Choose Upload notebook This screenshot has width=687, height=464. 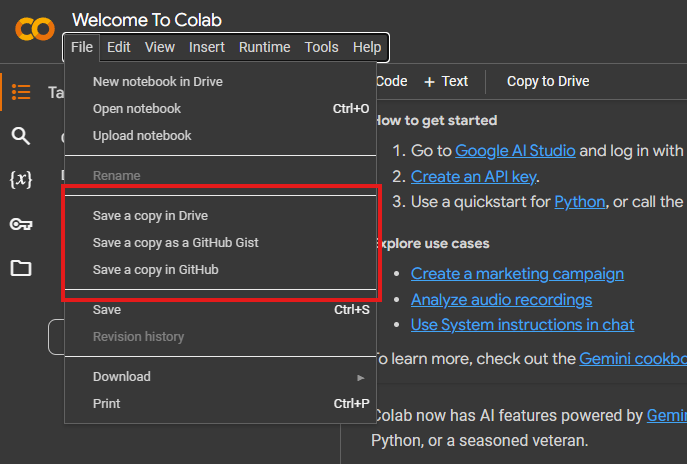pos(220,136)
